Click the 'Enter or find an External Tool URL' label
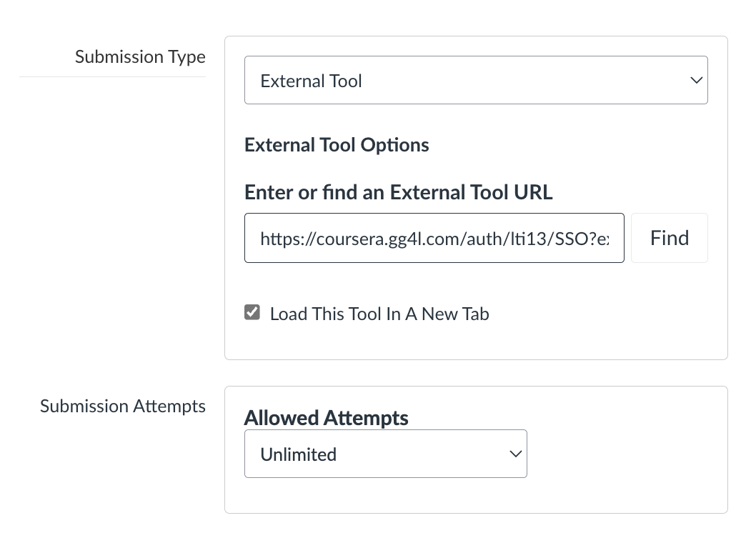This screenshot has width=756, height=553. 398,192
